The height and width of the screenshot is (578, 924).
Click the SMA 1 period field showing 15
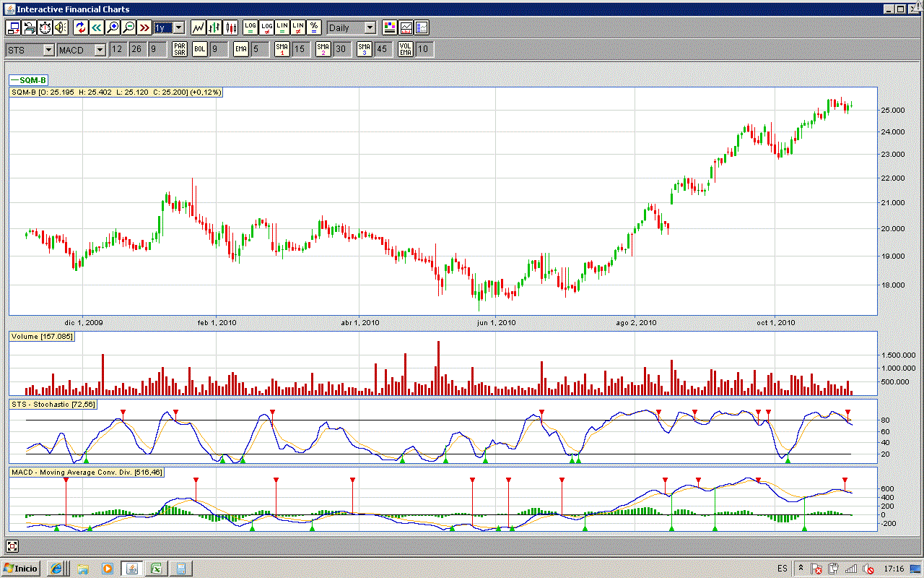[x=301, y=49]
